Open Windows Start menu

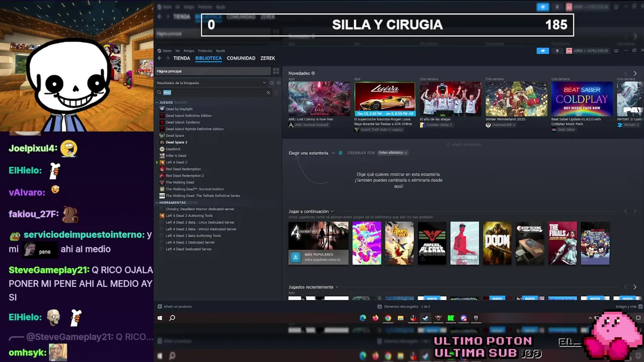[x=160, y=318]
